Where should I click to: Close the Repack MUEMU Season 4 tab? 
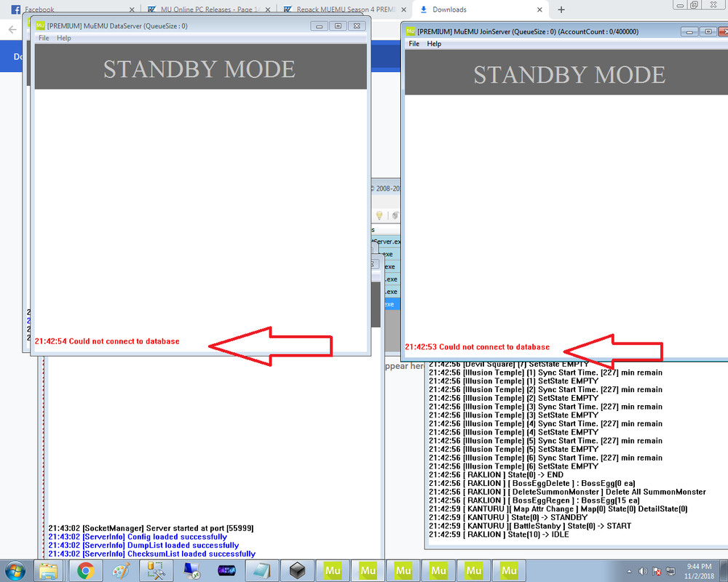pyautogui.click(x=403, y=9)
